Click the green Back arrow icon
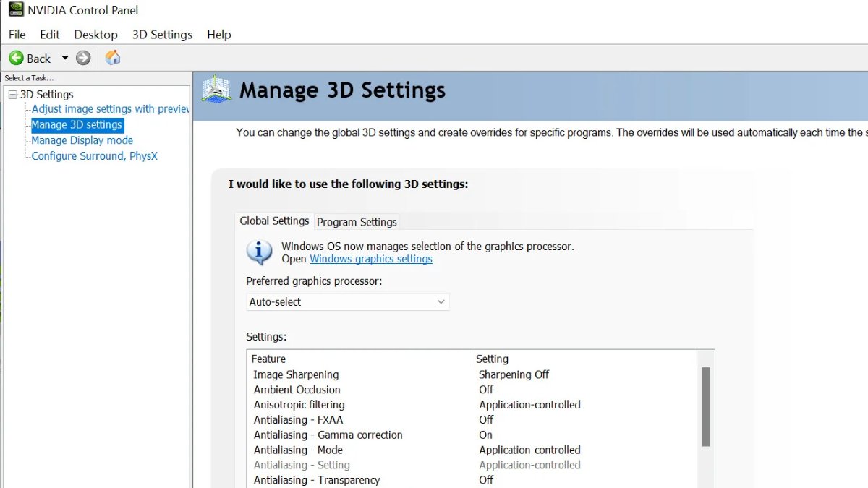The height and width of the screenshot is (488, 868). pos(16,58)
